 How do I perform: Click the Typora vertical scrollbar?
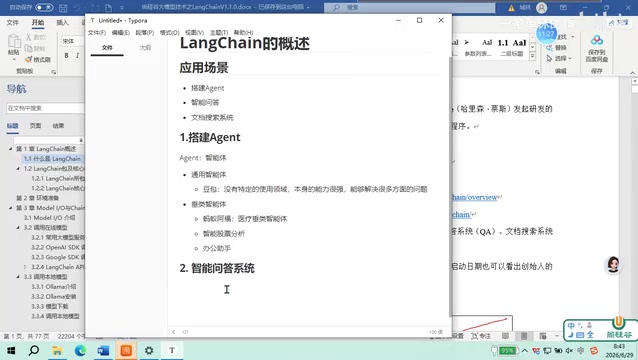click(x=450, y=186)
